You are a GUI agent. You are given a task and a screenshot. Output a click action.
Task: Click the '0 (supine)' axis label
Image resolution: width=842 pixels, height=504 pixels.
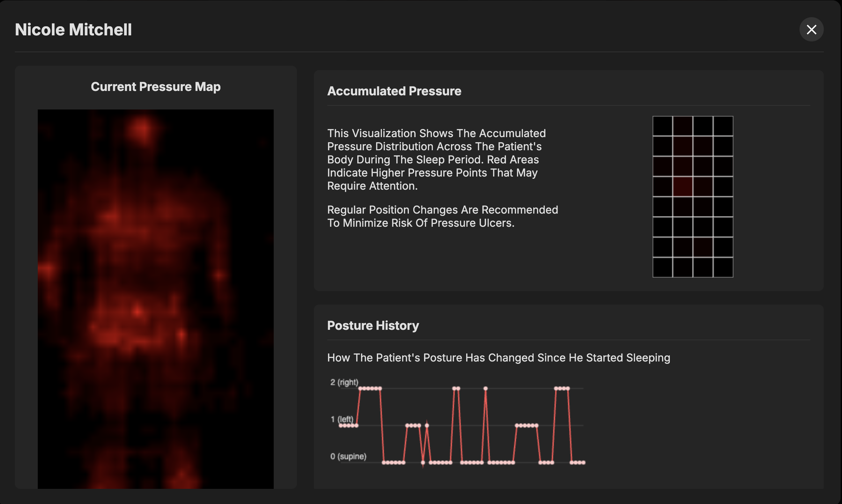pos(348,456)
